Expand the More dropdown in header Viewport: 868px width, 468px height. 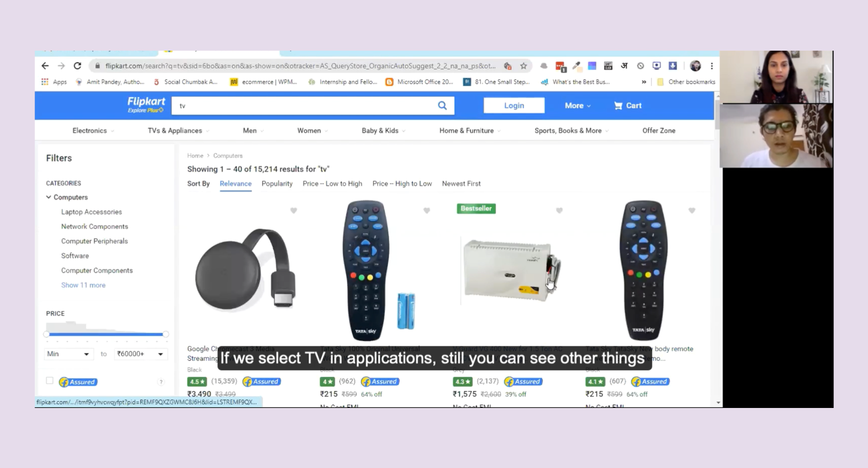coord(578,105)
